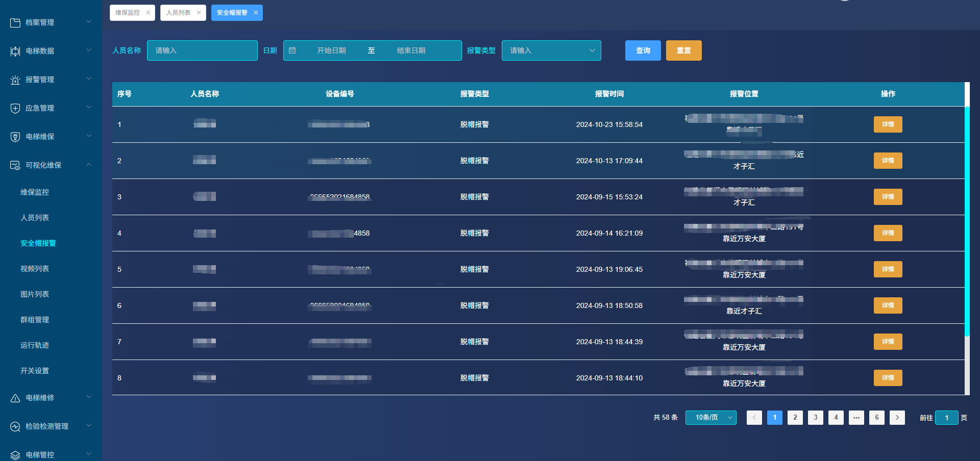Image resolution: width=980 pixels, height=461 pixels.
Task: Close the 人员列表 tab
Action: [x=199, y=13]
